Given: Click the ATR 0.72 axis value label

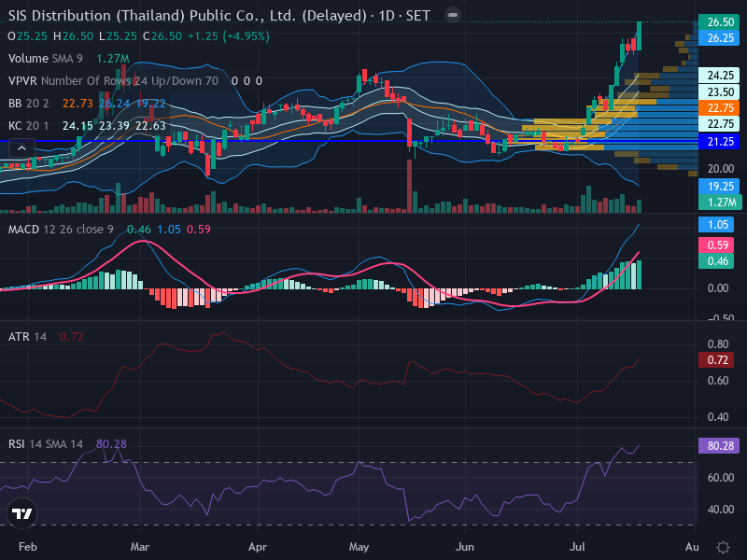Looking at the screenshot, I should pyautogui.click(x=716, y=360).
